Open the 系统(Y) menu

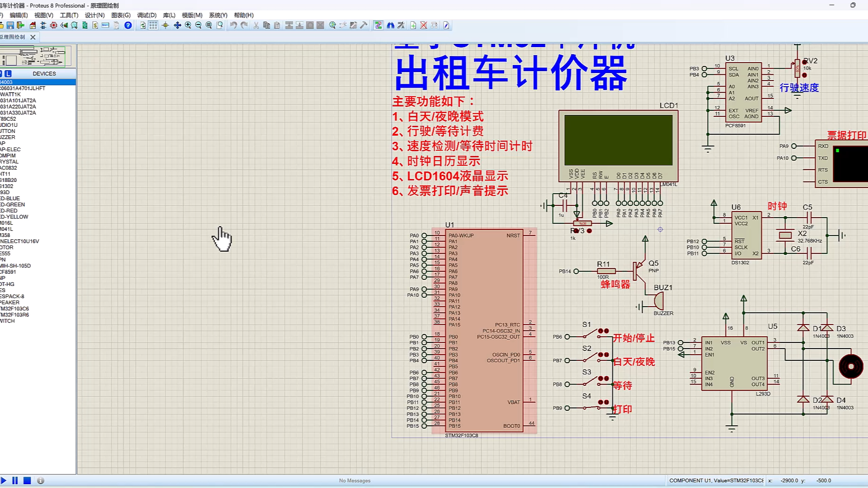(x=218, y=15)
